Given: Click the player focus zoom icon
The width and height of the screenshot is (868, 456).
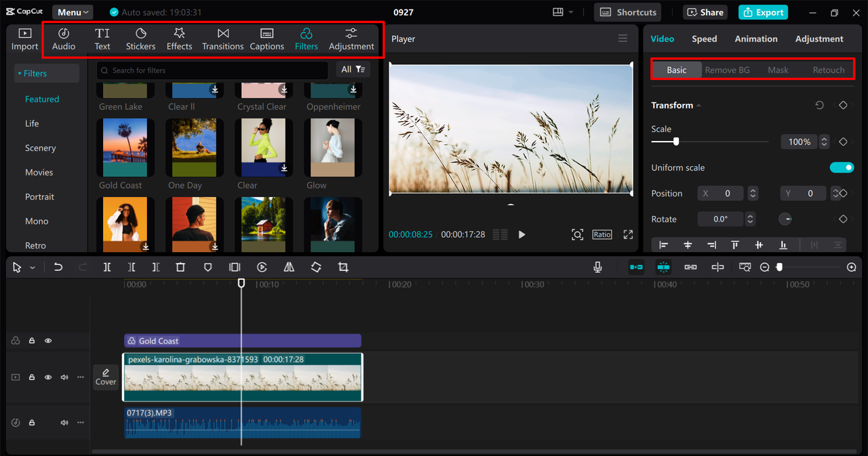Looking at the screenshot, I should click(577, 234).
